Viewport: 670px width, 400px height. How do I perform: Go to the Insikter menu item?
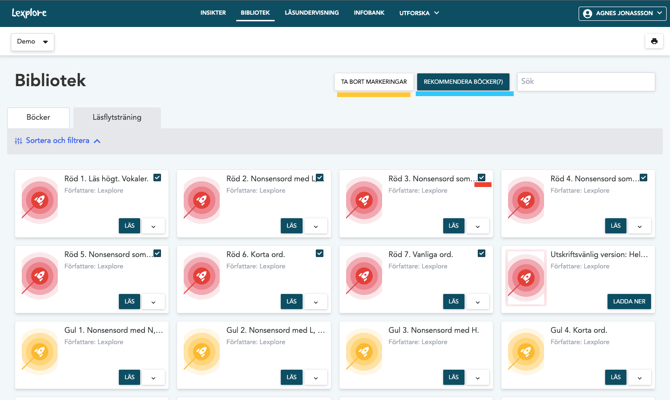213,13
